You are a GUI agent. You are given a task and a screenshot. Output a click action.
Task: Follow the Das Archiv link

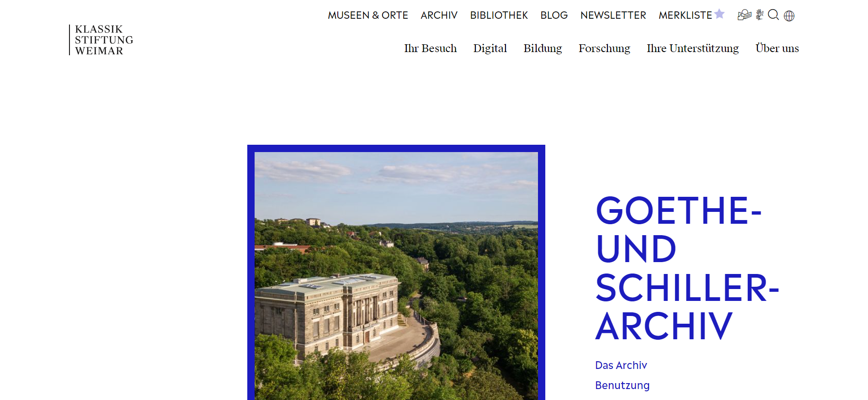tap(621, 365)
